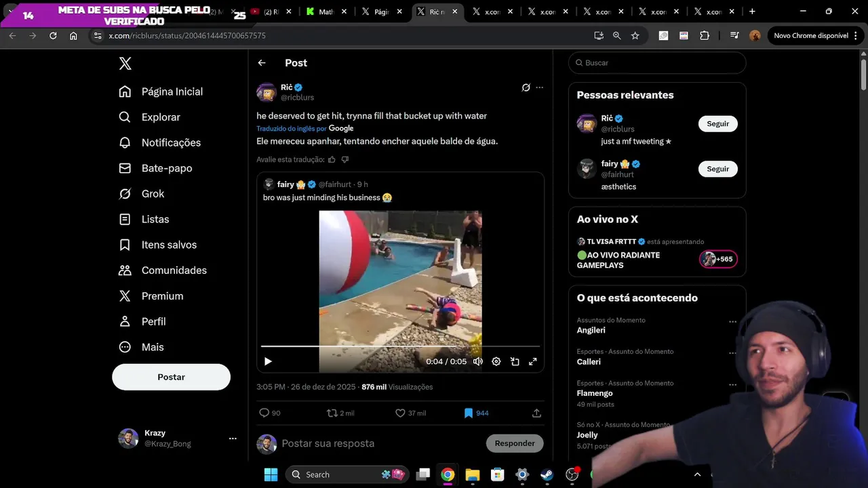
Task: Open Explorar in the sidebar
Action: point(149,117)
